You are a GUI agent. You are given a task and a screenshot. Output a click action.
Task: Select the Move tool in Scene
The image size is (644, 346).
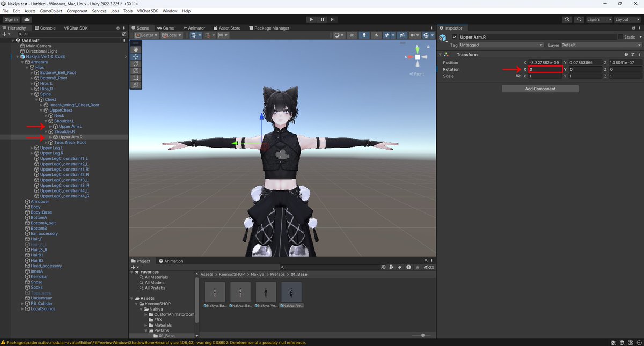click(x=136, y=56)
